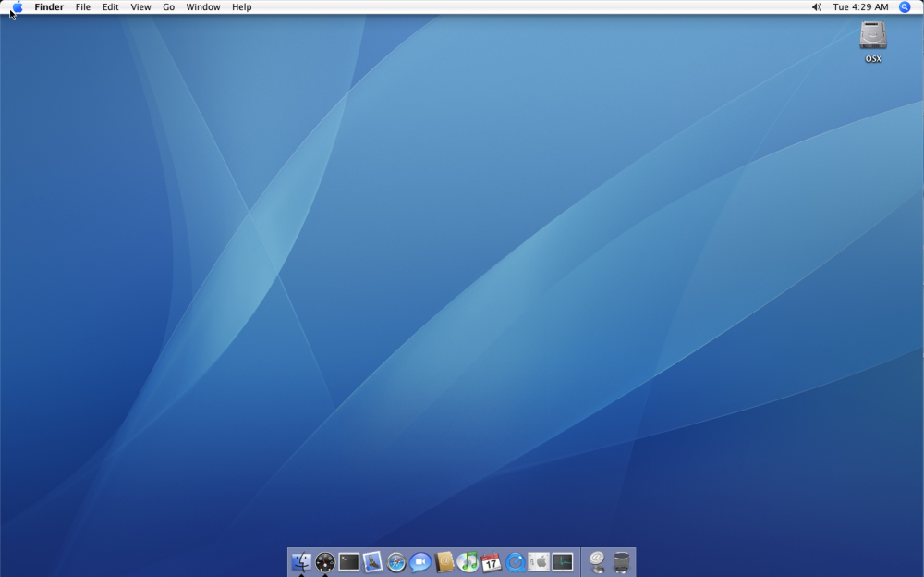Open the Window menu
Viewport: 924px width, 577px height.
[203, 7]
